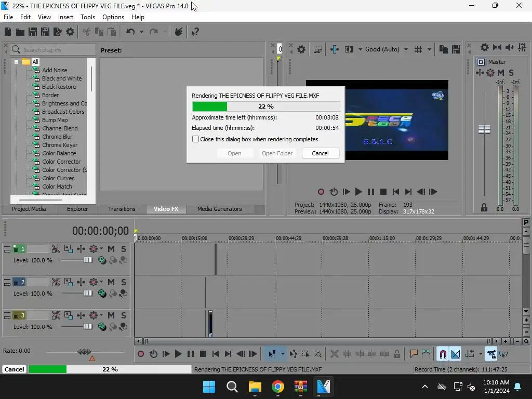Viewport: 532px width, 399px height.
Task: Solo track 1 with the S button
Action: 124,249
